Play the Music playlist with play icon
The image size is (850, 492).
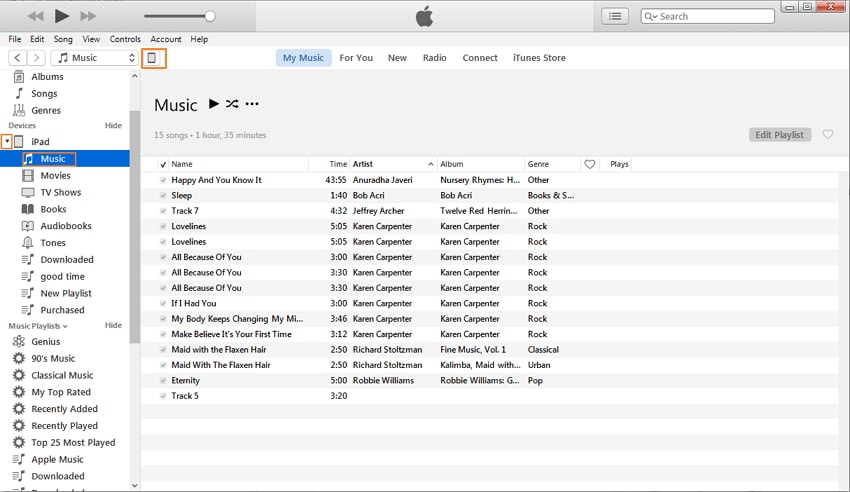click(x=214, y=103)
